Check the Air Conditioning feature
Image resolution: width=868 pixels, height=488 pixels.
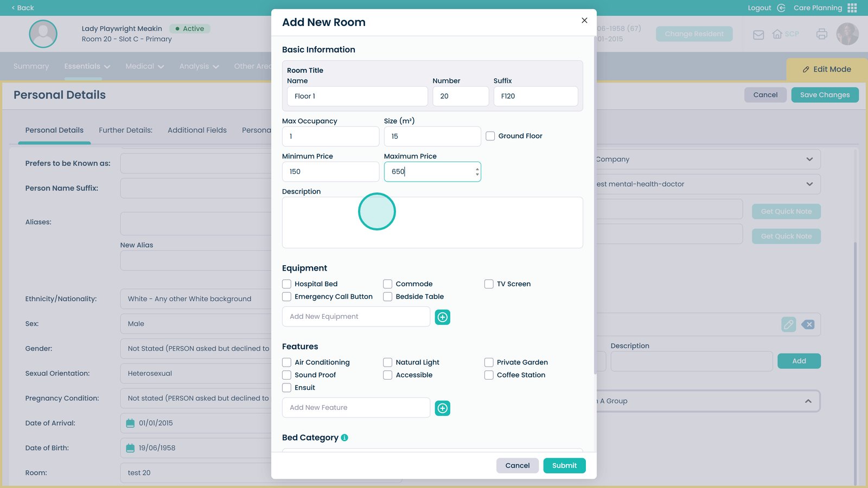[287, 362]
